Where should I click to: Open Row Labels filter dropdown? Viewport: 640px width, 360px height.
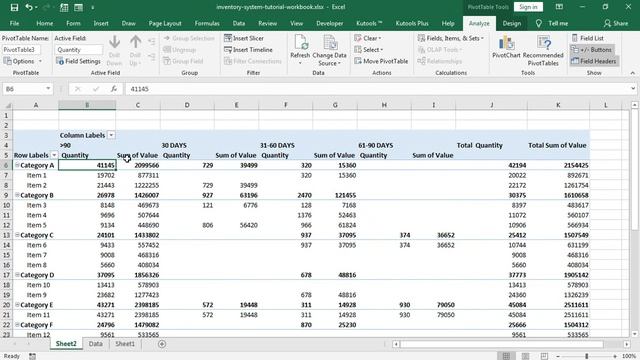(x=54, y=155)
